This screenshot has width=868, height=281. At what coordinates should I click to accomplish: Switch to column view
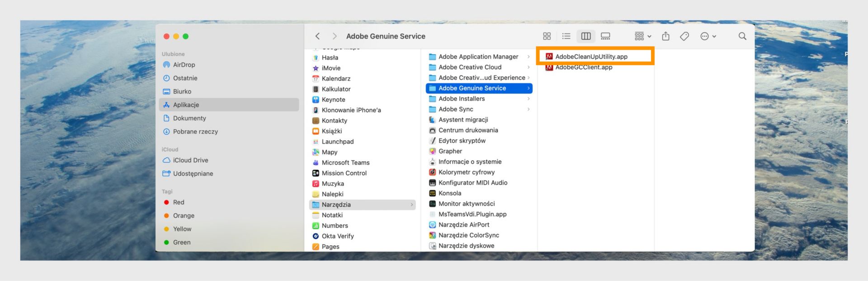586,36
